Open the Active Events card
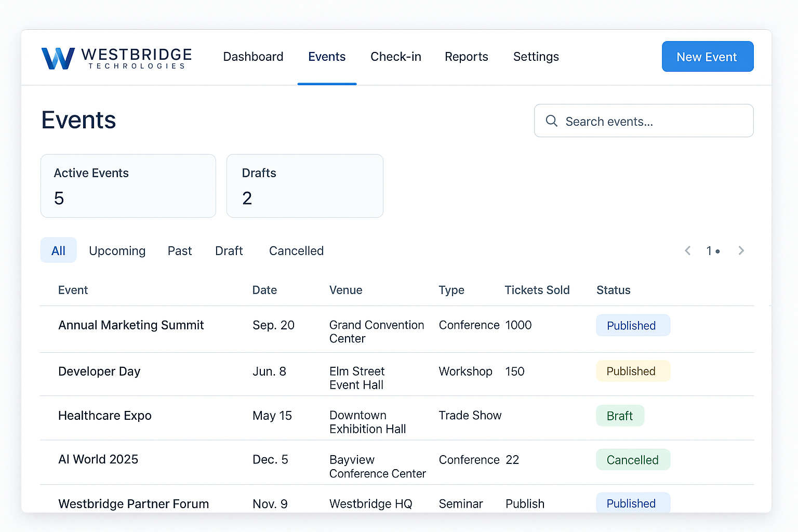The height and width of the screenshot is (532, 798). [128, 186]
